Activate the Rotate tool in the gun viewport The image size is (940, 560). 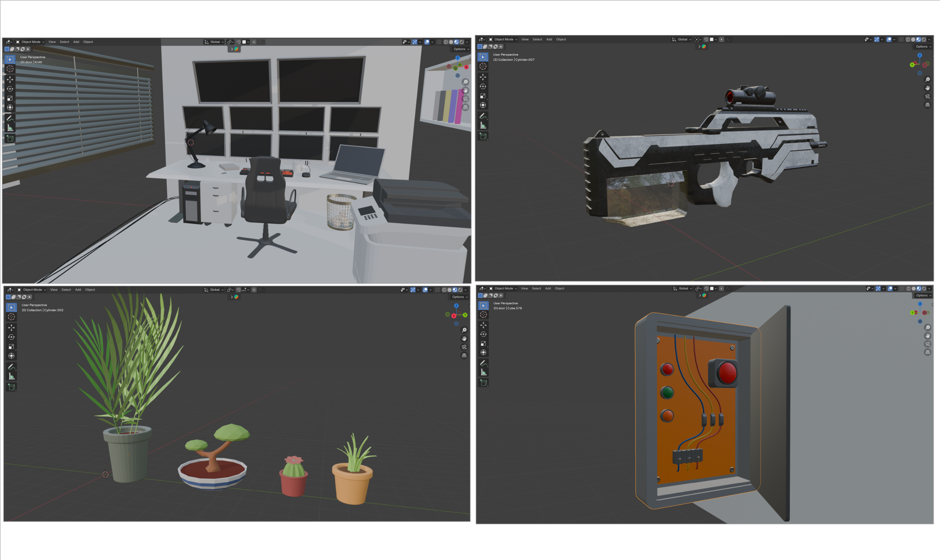coord(483,86)
